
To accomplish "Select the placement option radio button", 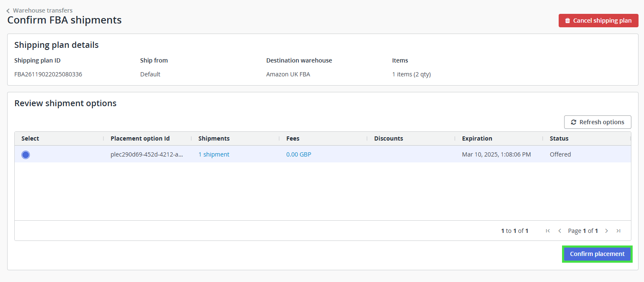I will coord(26,155).
